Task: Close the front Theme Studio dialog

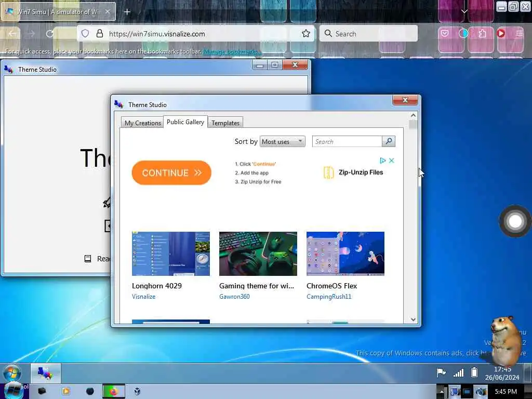Action: [x=405, y=100]
